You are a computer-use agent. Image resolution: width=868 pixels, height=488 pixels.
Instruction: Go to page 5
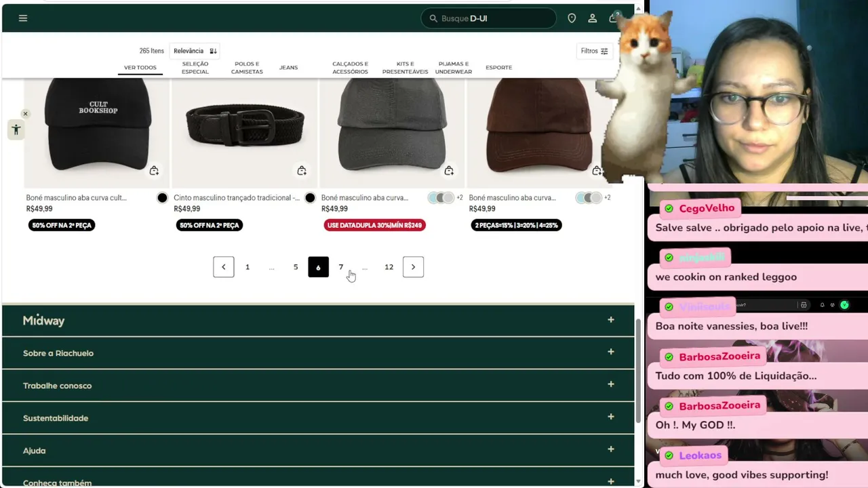coord(296,267)
